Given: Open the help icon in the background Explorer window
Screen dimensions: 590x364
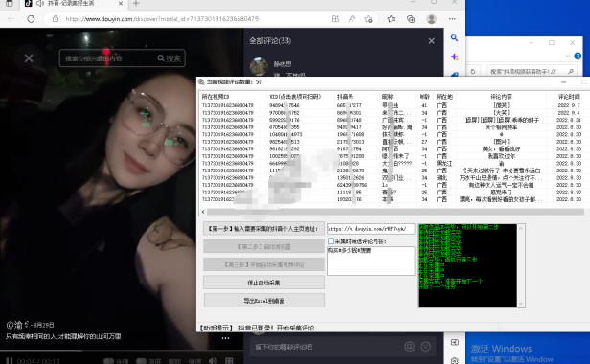Looking at the screenshot, I should click(578, 57).
